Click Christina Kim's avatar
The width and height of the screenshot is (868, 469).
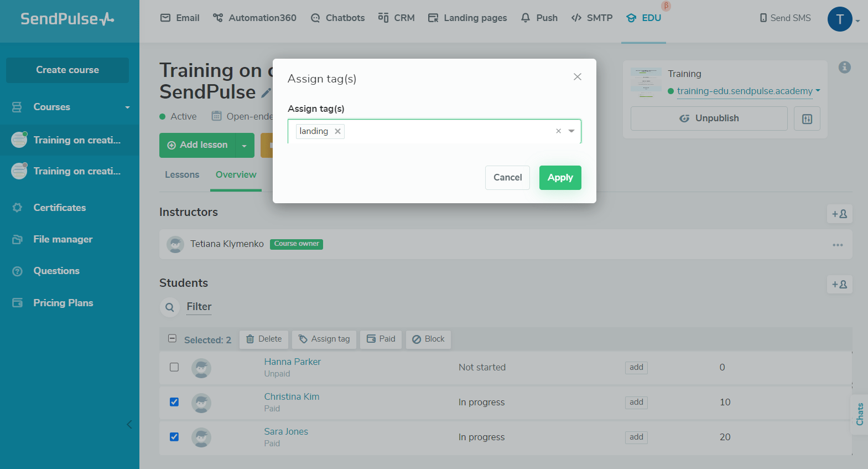coord(201,403)
